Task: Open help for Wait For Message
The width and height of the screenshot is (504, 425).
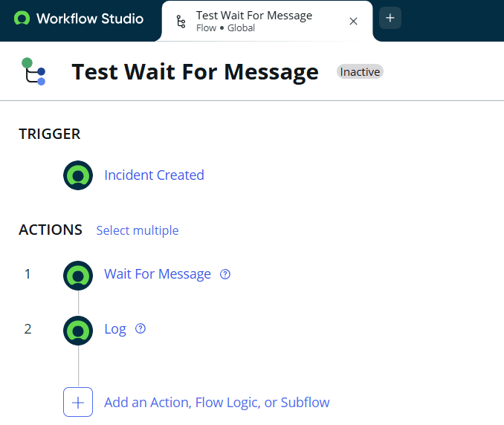Action: [225, 274]
